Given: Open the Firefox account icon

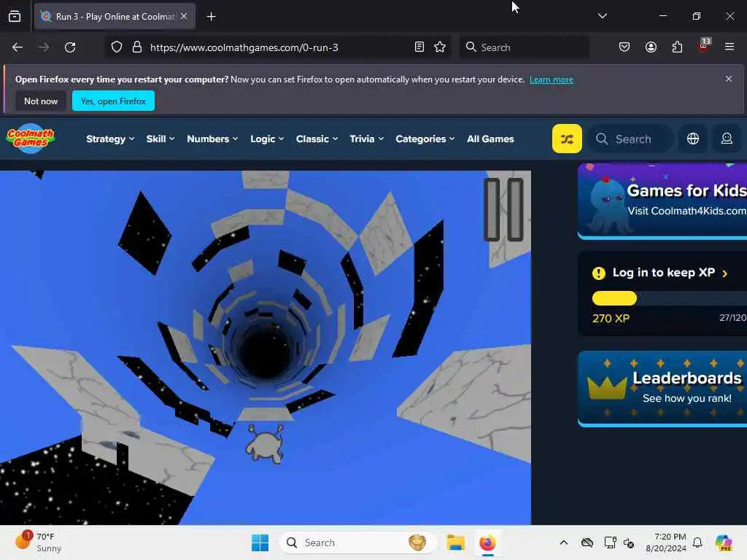Looking at the screenshot, I should pyautogui.click(x=651, y=47).
